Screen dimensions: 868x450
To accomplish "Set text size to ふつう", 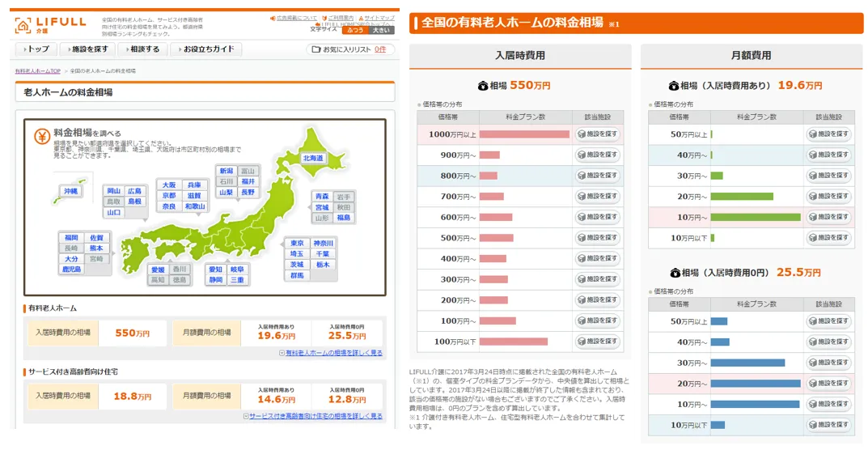I will [x=355, y=30].
